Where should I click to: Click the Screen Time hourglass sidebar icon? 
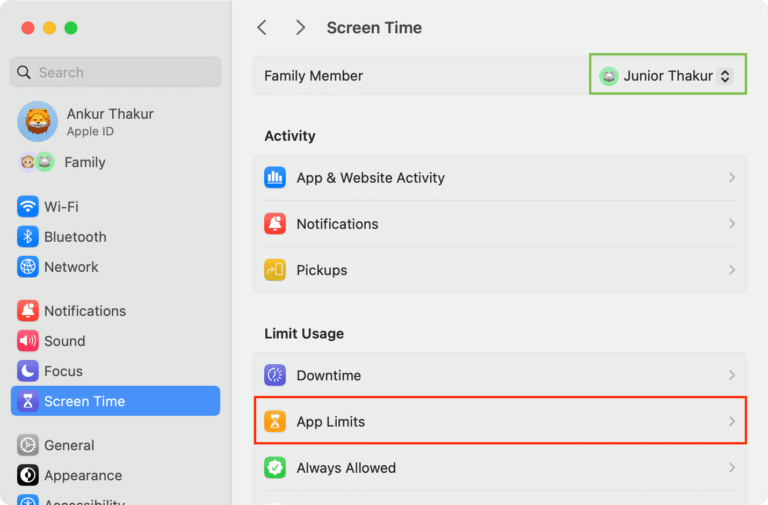[27, 401]
